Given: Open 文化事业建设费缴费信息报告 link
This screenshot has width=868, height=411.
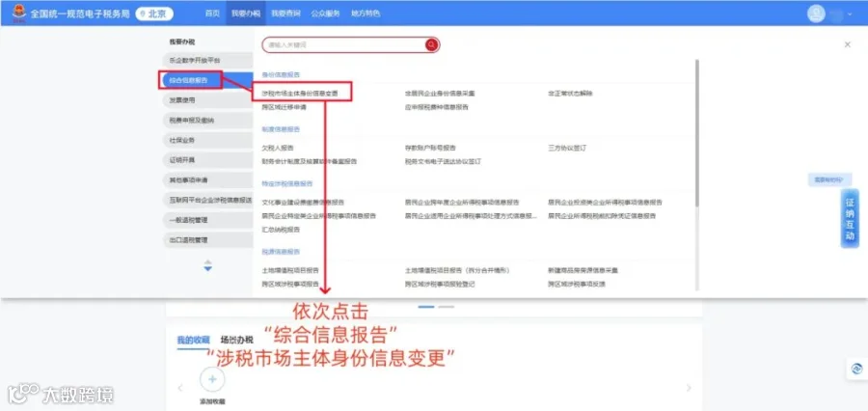Looking at the screenshot, I should point(303,203).
